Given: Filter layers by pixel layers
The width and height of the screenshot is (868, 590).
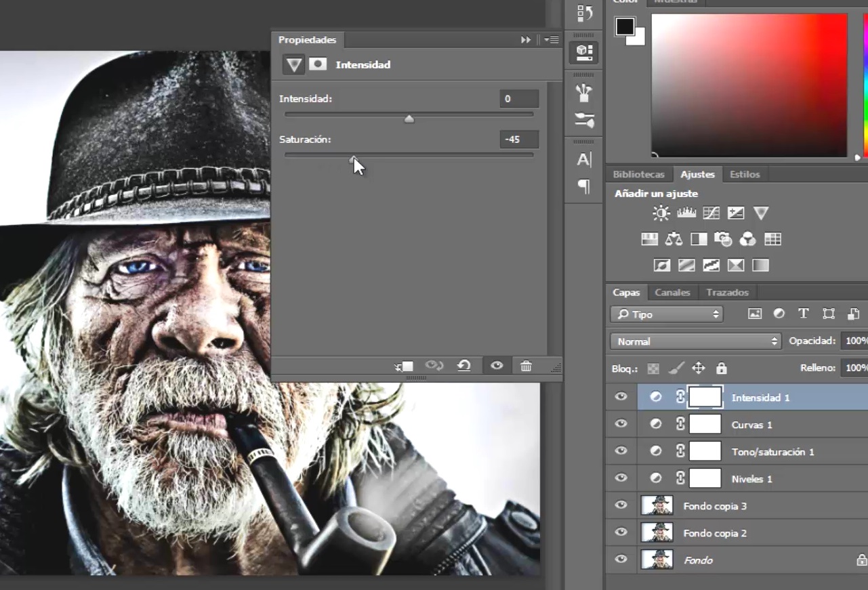Looking at the screenshot, I should point(755,314).
